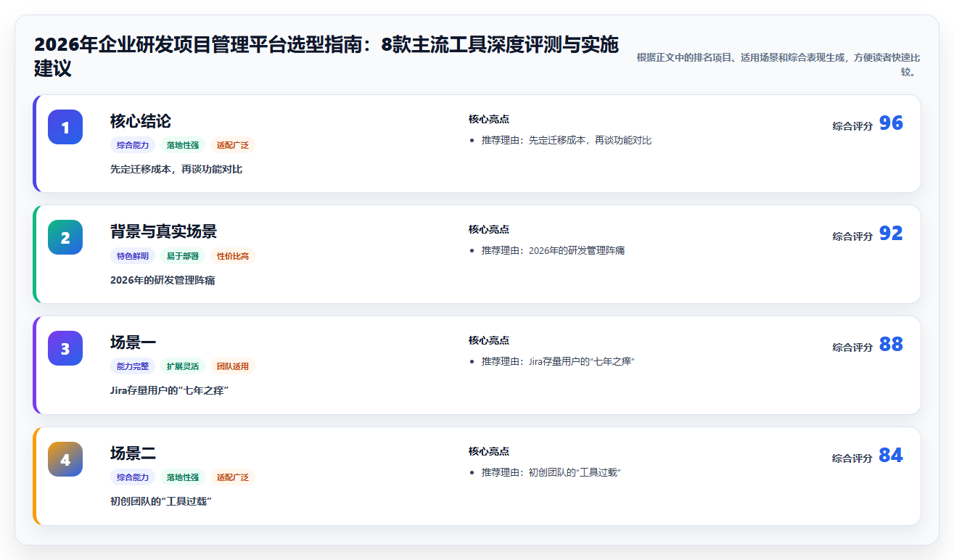Click the description 根据正文中的排名项目 at top right
The height and width of the screenshot is (560, 954).
click(778, 64)
